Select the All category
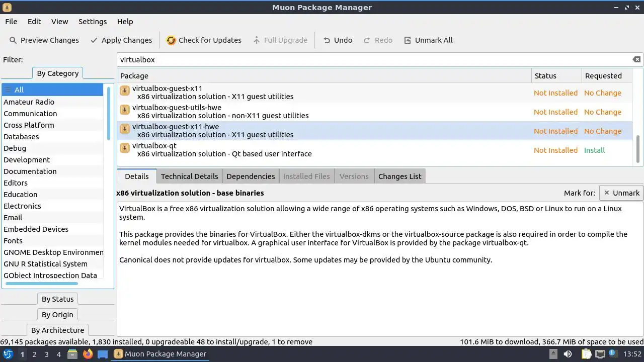This screenshot has height=362, width=644. tap(53, 90)
